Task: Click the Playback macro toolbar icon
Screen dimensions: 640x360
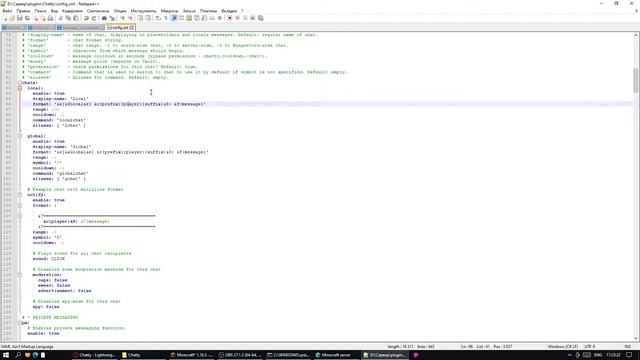Action: click(x=245, y=18)
